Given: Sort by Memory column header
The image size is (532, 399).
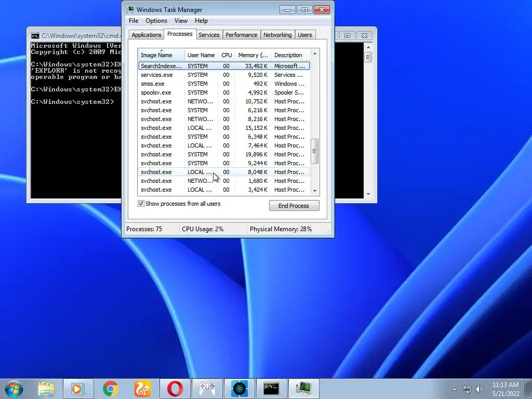Looking at the screenshot, I should click(253, 55).
